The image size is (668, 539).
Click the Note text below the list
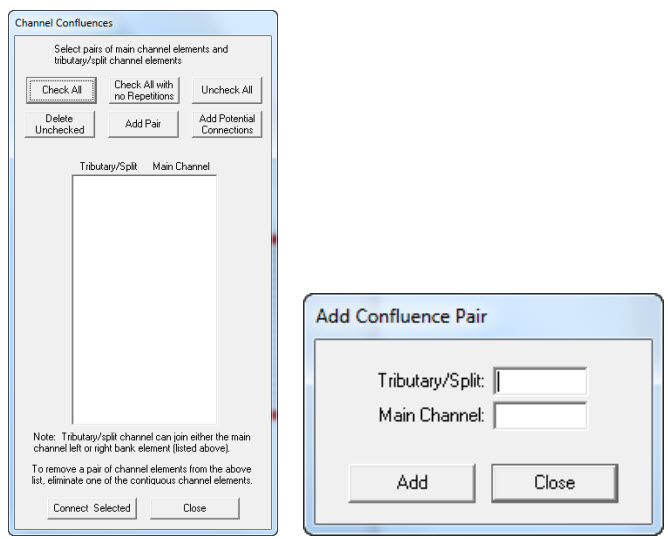(144, 443)
